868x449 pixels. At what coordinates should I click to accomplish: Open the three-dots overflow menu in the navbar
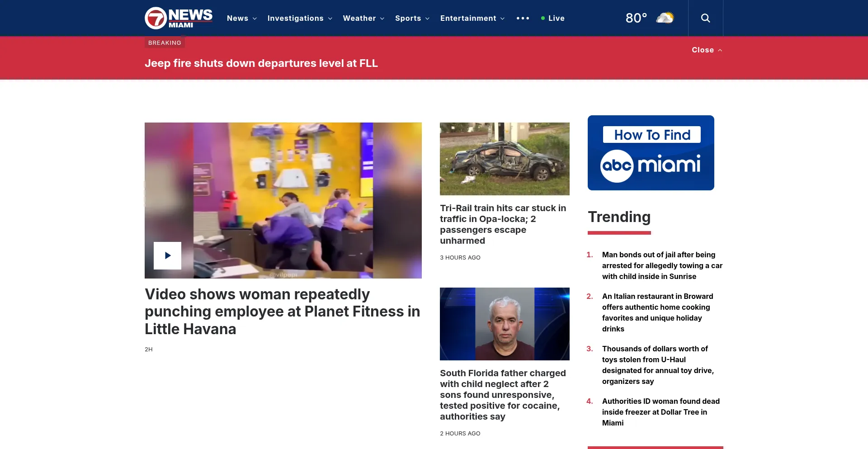[523, 18]
